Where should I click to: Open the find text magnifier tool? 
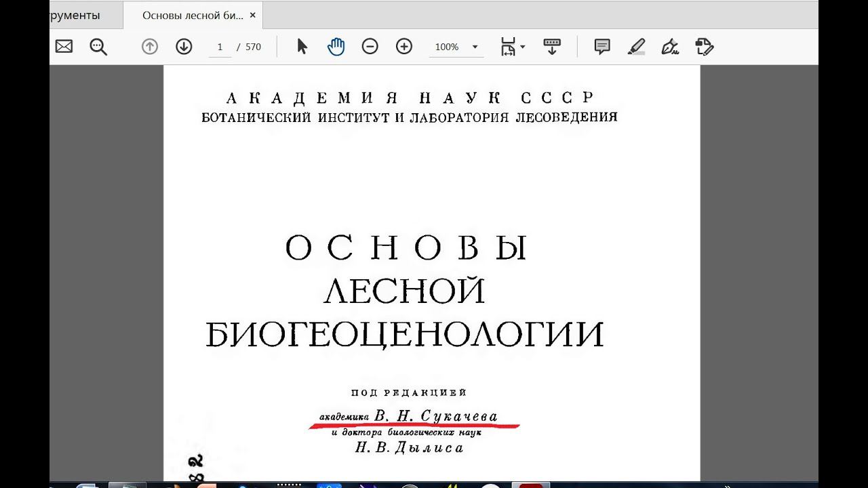[98, 47]
